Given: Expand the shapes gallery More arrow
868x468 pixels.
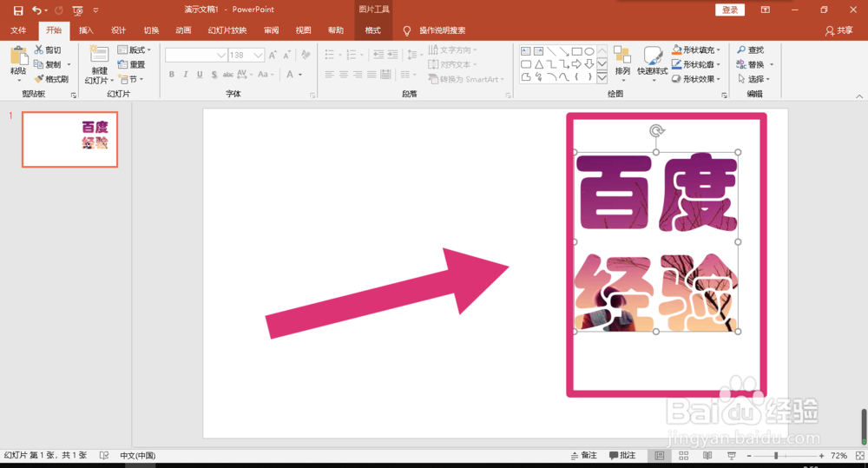Looking at the screenshot, I should pyautogui.click(x=602, y=77).
